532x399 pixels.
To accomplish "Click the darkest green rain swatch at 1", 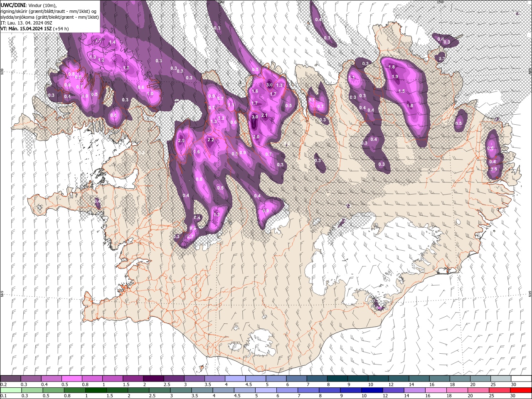I will [x=96, y=390].
